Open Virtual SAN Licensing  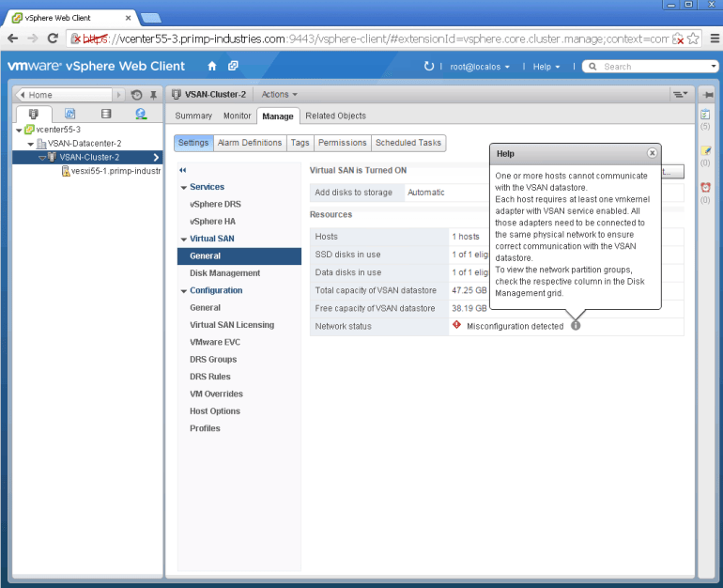[x=232, y=325]
